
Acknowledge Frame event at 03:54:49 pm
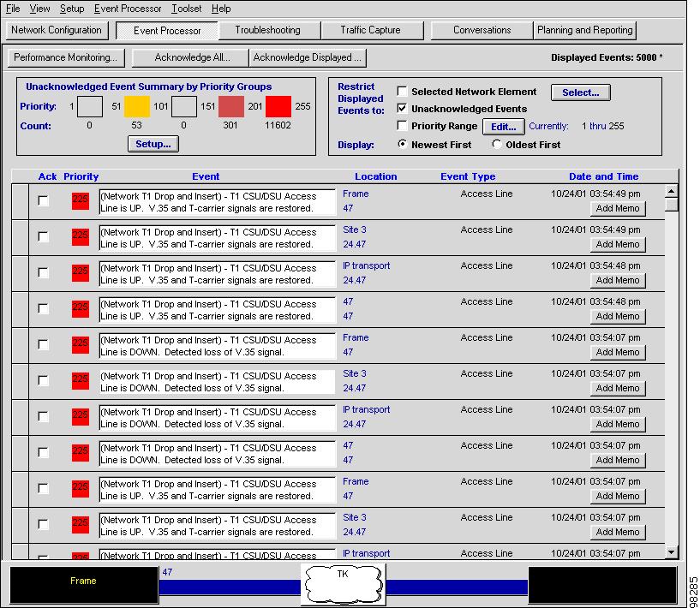point(44,200)
